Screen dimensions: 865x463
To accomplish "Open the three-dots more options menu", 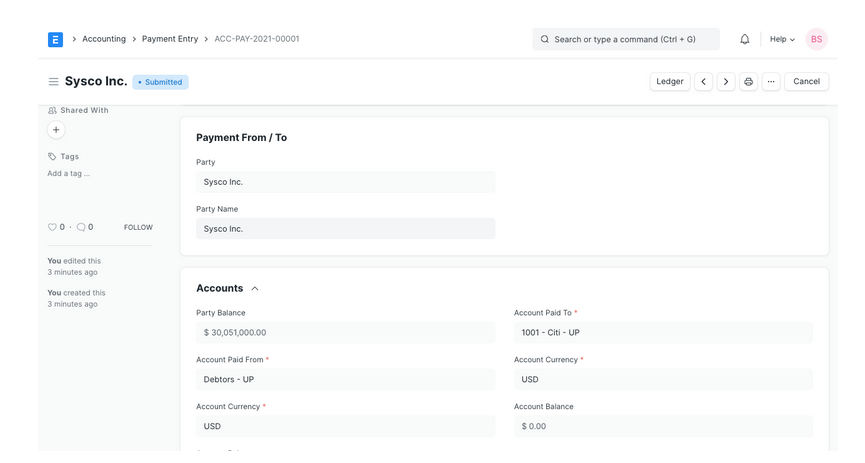I will [771, 82].
